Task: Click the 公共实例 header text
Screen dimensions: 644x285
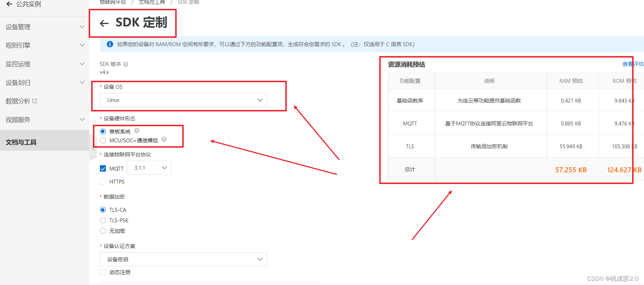Action: (x=28, y=4)
